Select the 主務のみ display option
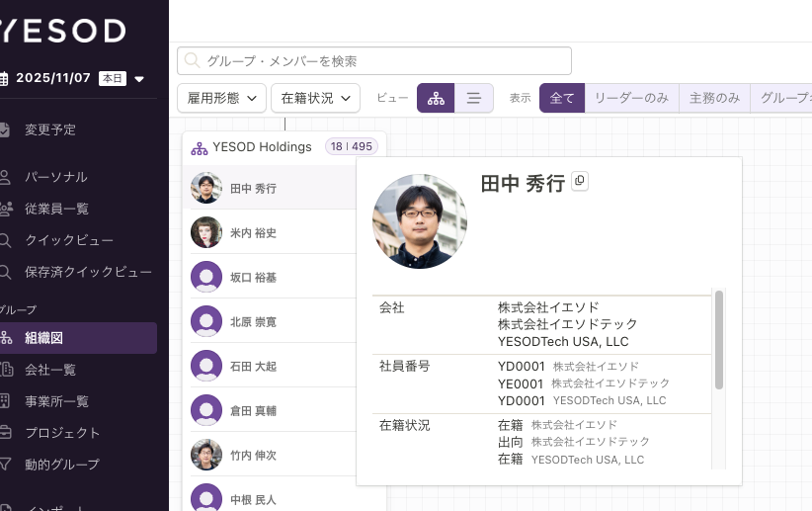 [x=714, y=98]
